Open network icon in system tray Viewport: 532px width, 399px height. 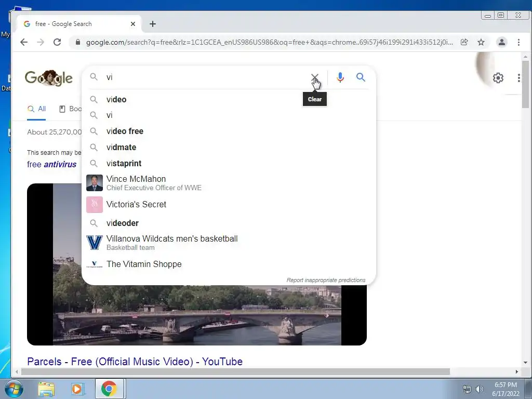point(467,389)
